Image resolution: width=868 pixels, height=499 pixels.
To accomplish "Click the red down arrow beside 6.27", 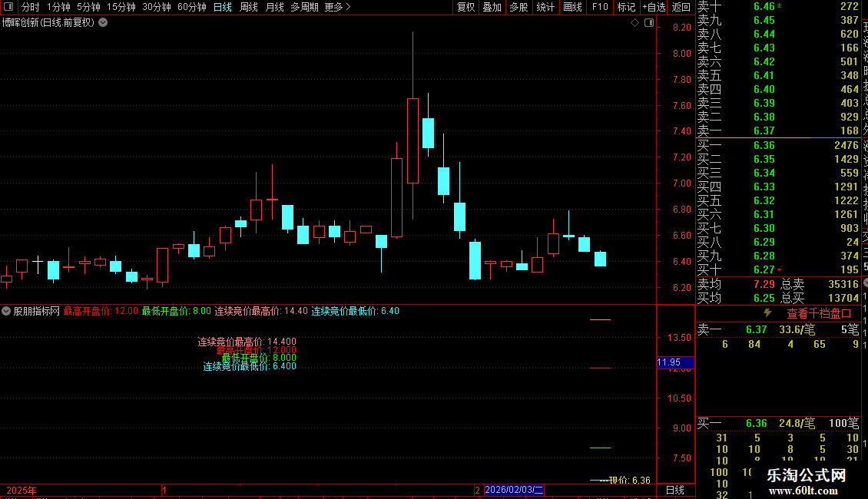I will [x=780, y=270].
